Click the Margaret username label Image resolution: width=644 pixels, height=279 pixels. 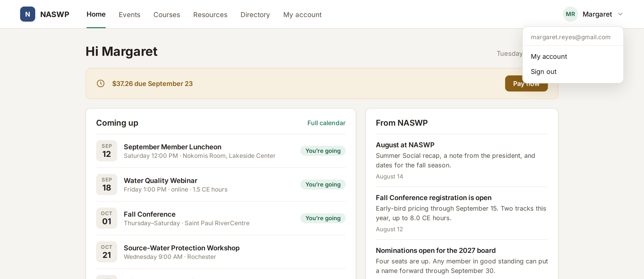click(597, 14)
